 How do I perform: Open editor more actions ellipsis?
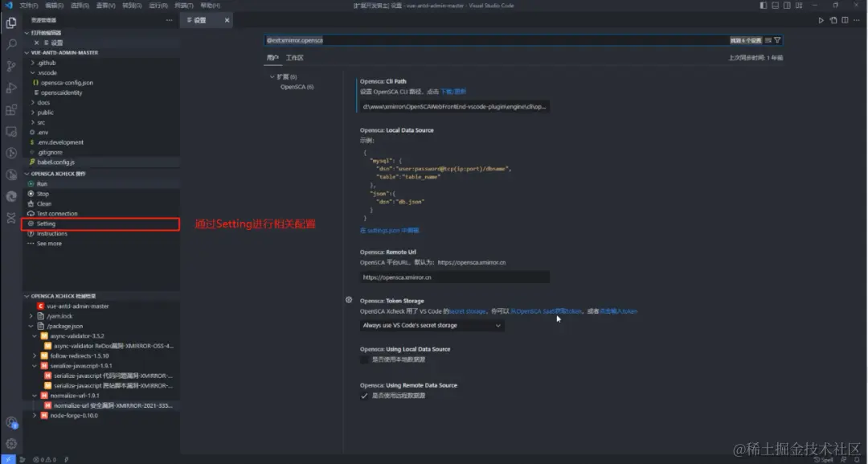[x=857, y=20]
